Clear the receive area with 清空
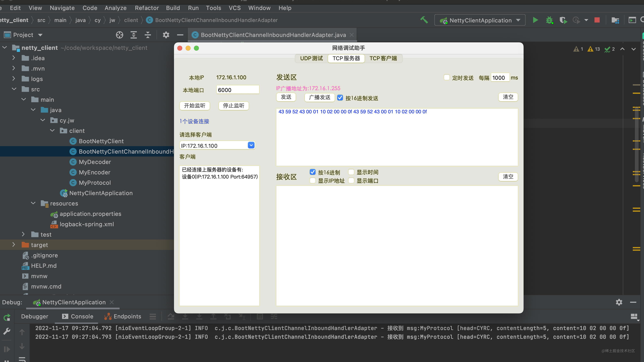 [x=508, y=176]
